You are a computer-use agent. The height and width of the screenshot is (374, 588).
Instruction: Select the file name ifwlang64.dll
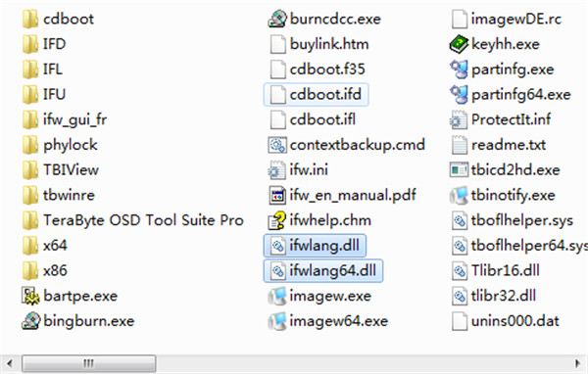click(x=332, y=270)
